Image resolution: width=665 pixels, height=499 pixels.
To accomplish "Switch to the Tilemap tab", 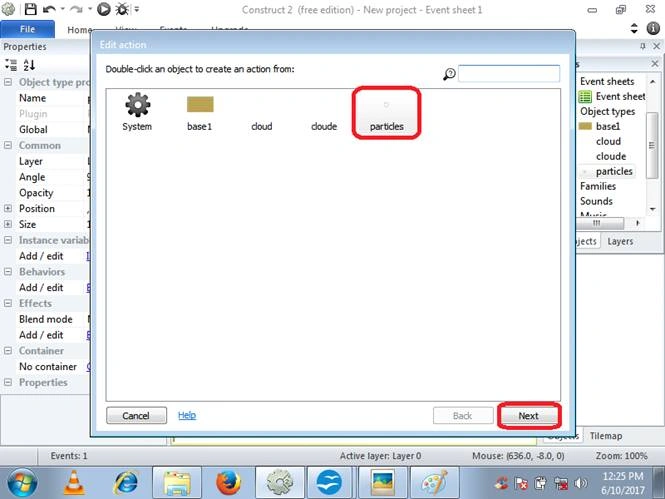I will pos(606,436).
